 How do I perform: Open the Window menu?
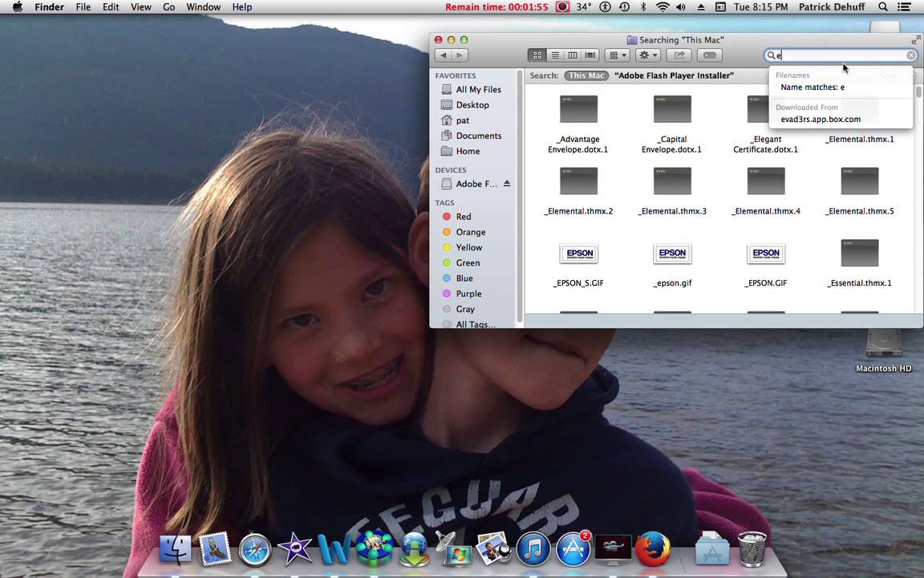203,7
